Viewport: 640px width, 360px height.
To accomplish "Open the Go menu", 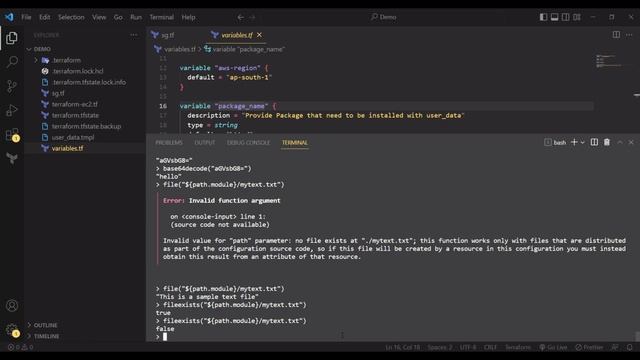I will [x=118, y=17].
